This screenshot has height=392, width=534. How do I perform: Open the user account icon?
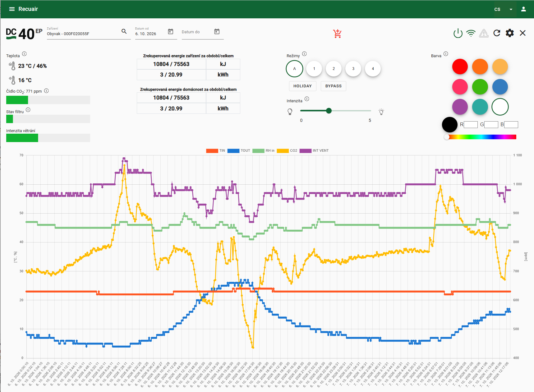pyautogui.click(x=523, y=9)
